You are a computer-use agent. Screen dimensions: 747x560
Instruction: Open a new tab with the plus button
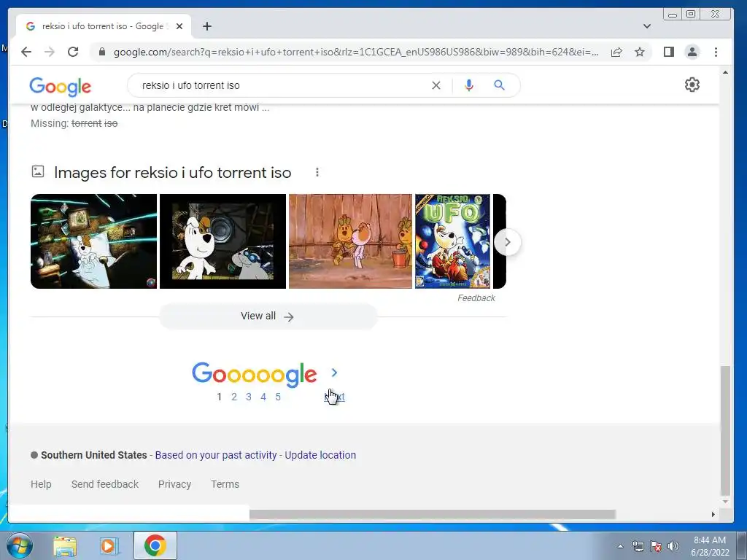click(x=206, y=26)
